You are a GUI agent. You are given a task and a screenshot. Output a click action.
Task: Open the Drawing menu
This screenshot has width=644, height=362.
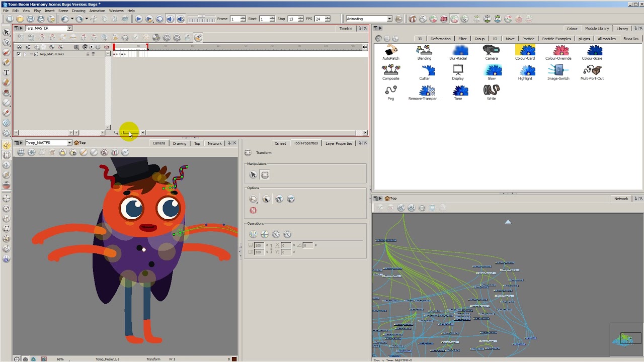pyautogui.click(x=78, y=11)
